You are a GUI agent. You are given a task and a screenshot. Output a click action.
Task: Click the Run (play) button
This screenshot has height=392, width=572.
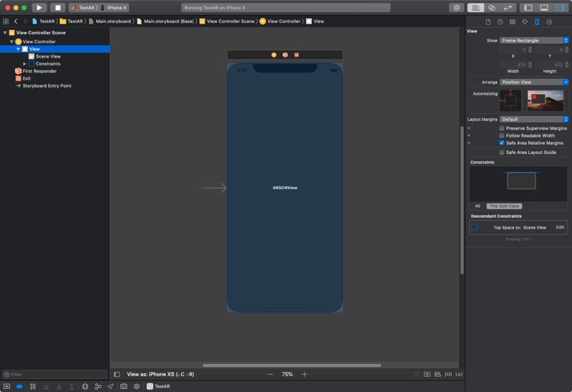point(39,8)
